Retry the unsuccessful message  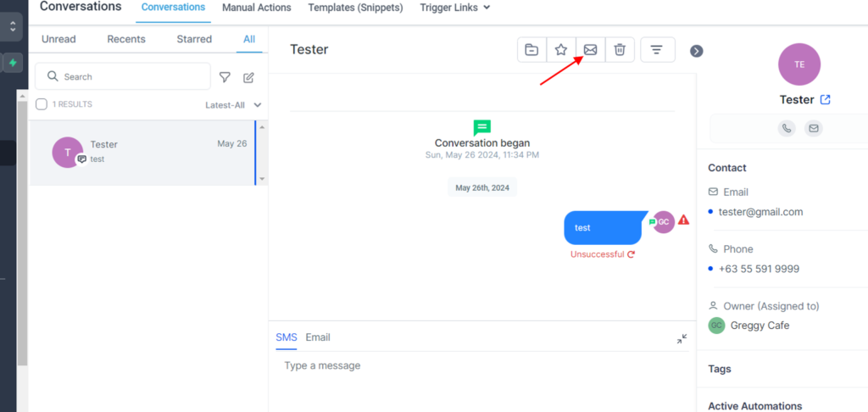point(632,254)
